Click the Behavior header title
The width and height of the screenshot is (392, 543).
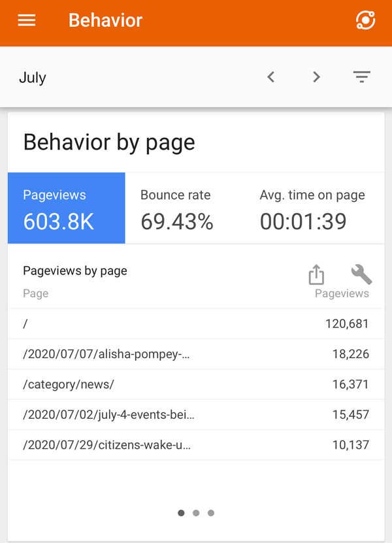tap(105, 20)
